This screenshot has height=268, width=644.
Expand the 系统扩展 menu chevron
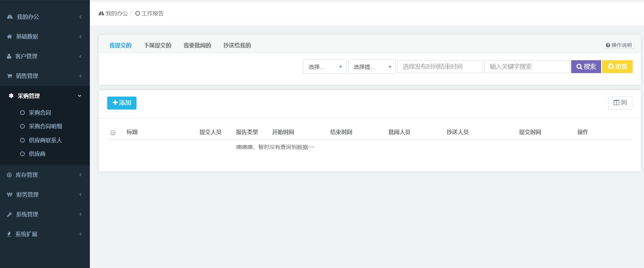81,234
